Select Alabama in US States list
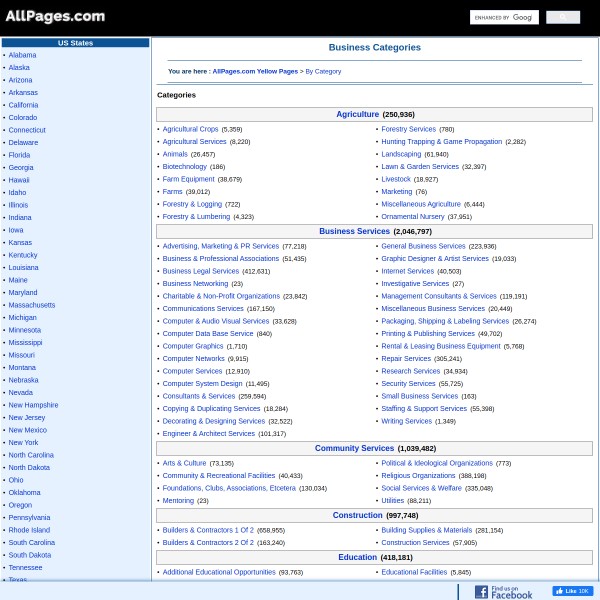Image resolution: width=600 pixels, height=600 pixels. (22, 55)
